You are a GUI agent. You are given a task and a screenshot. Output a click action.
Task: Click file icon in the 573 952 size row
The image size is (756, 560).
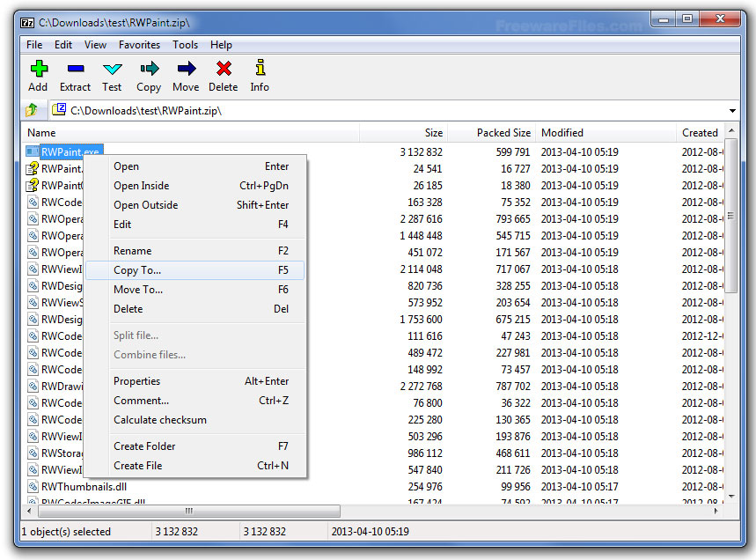tap(33, 302)
